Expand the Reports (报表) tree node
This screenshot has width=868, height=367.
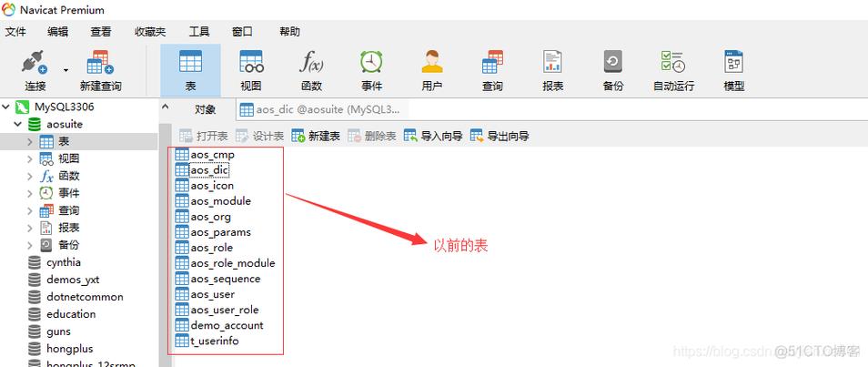(30, 228)
